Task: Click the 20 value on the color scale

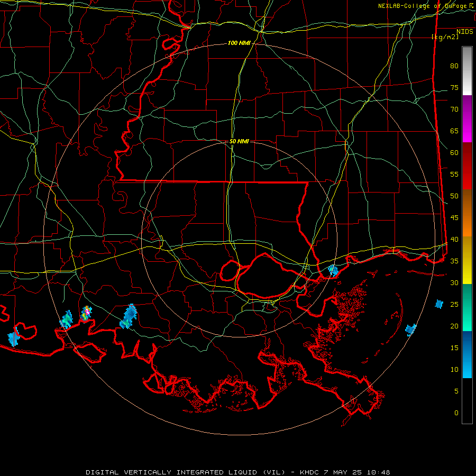Action: [454, 326]
